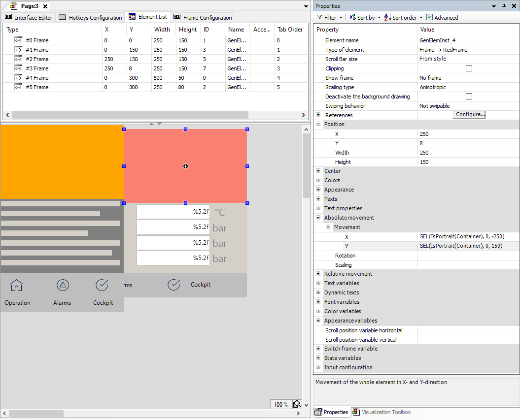The height and width of the screenshot is (420, 520).
Task: Click the Alarms icon in the visualization preview
Action: click(x=62, y=285)
